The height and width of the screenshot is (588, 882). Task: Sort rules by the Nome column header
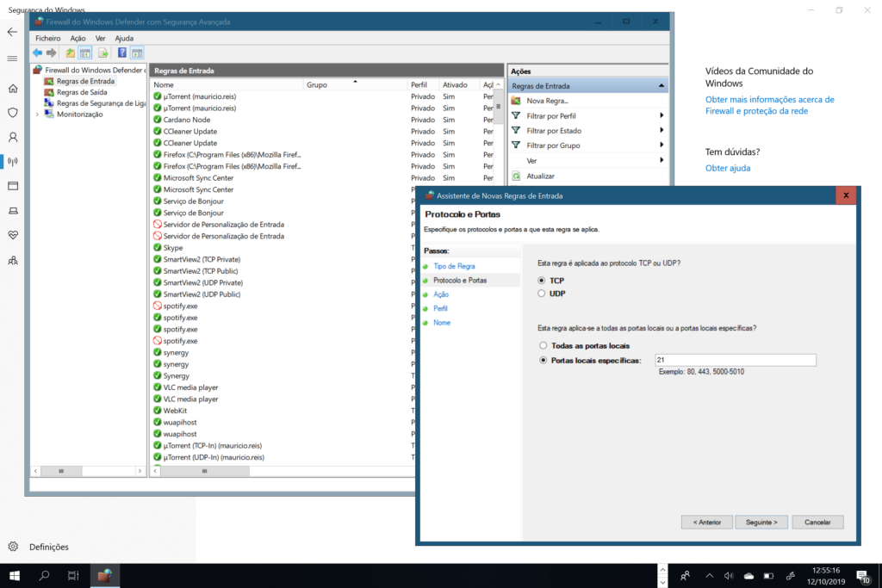[227, 85]
